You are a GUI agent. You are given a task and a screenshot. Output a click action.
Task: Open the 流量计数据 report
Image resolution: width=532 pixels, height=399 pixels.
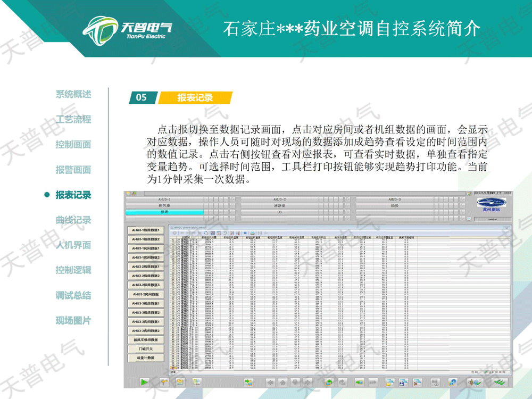pos(146,358)
